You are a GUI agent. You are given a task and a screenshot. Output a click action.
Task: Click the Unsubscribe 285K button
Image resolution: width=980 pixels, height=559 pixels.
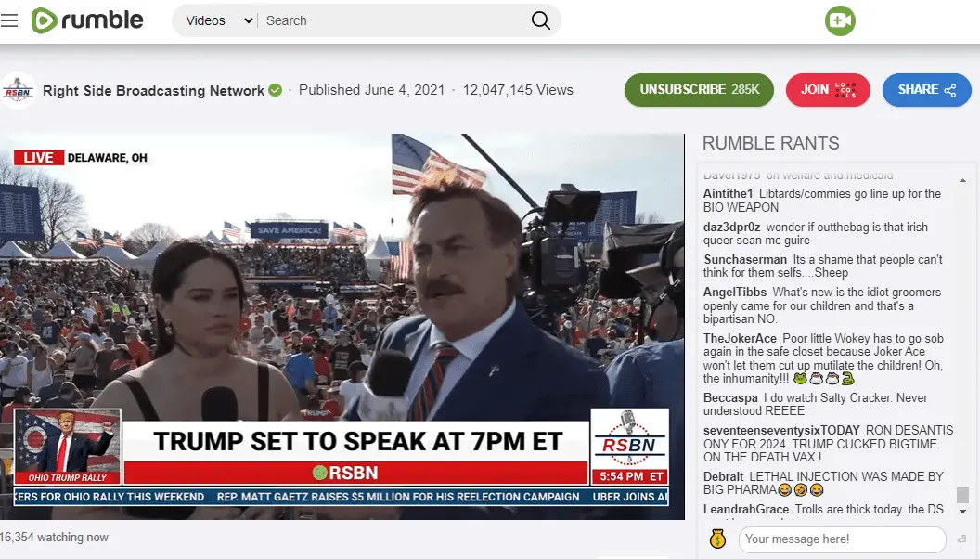coord(699,90)
